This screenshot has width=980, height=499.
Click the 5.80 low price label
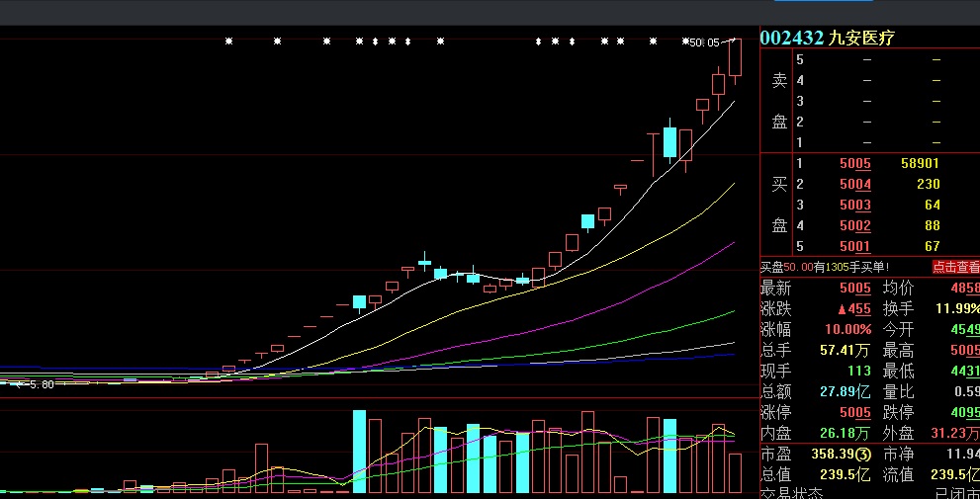pos(40,384)
